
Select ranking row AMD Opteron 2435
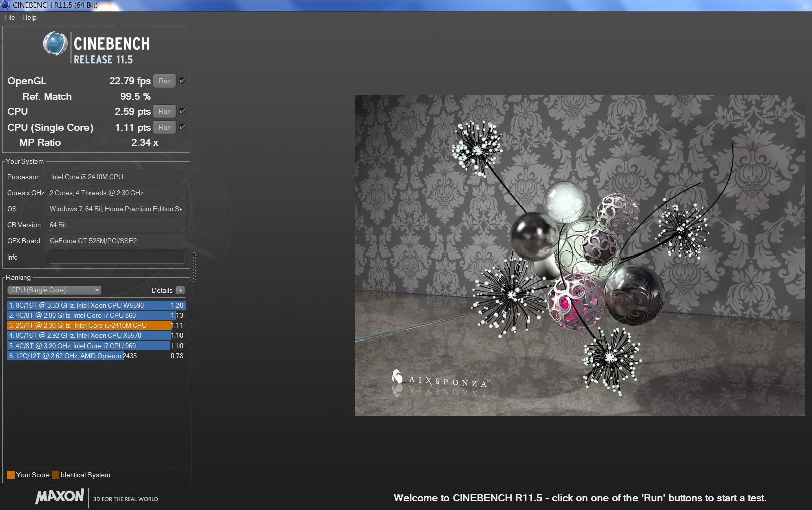tap(96, 356)
